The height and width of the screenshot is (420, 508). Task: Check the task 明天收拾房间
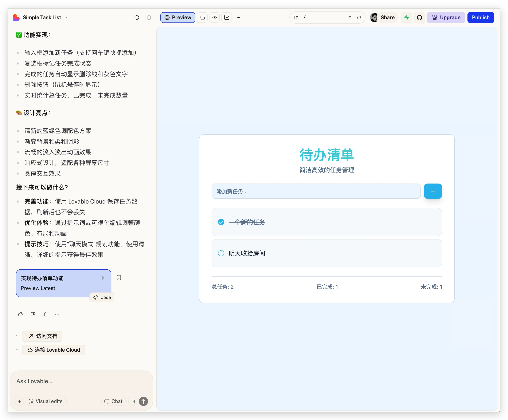[221, 253]
